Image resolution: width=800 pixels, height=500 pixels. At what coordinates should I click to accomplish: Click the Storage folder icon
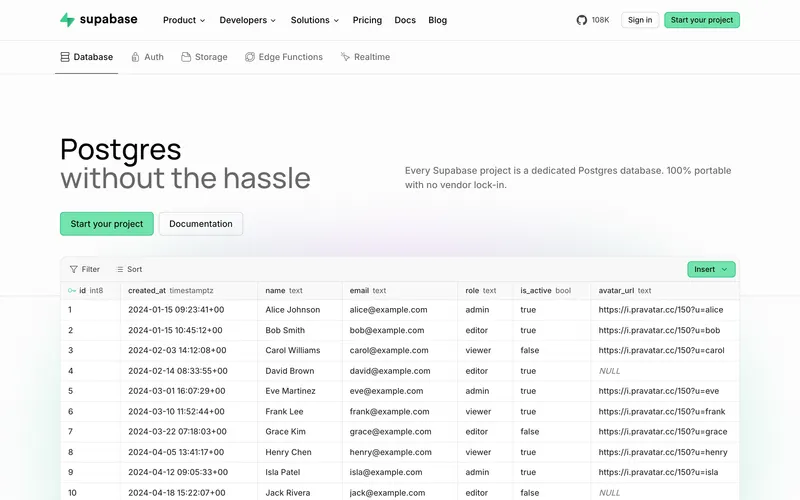pos(186,57)
